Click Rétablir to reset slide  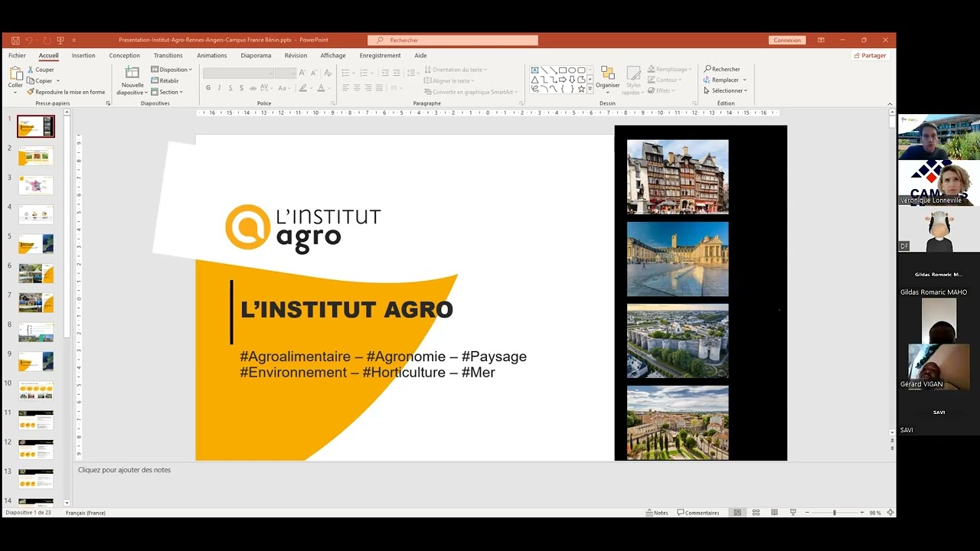(x=165, y=80)
